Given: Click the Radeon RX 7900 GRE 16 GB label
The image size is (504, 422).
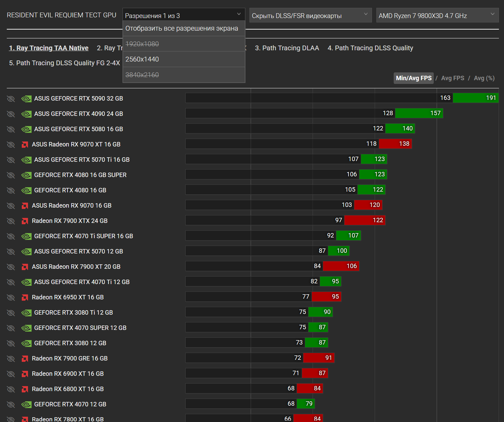Looking at the screenshot, I should tap(70, 358).
